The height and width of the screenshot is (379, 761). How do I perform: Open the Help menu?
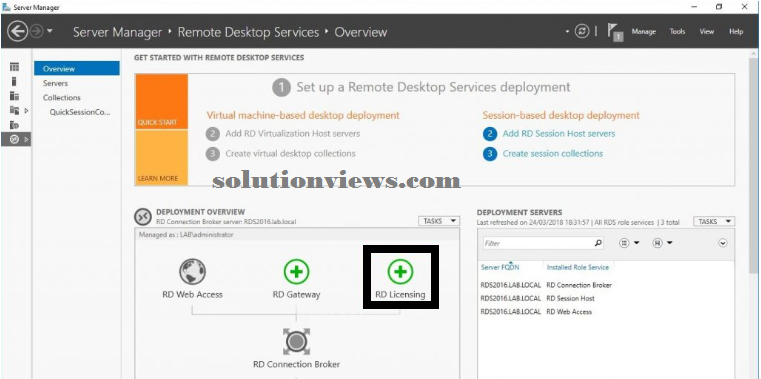(x=736, y=32)
